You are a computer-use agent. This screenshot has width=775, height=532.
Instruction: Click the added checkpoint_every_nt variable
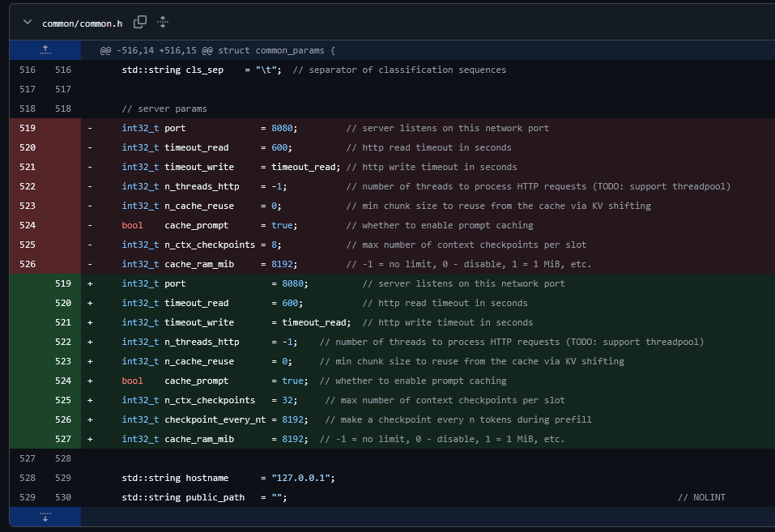(x=215, y=419)
